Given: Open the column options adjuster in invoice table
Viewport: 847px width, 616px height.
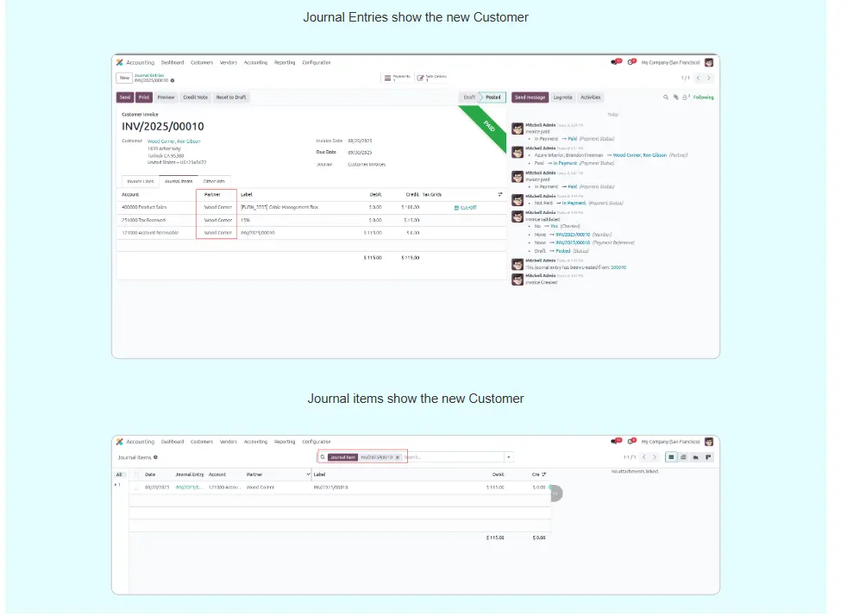Looking at the screenshot, I should pos(500,195).
